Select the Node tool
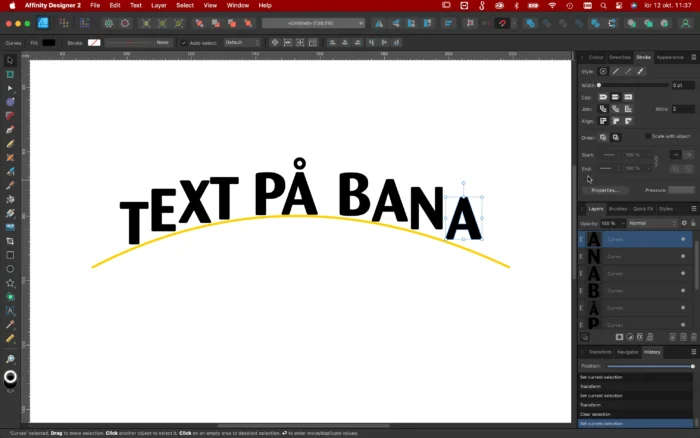The height and width of the screenshot is (438, 700). [x=10, y=88]
